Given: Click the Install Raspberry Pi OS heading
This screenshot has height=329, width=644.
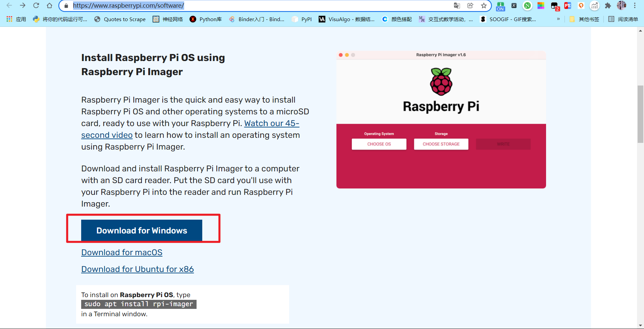Looking at the screenshot, I should click(153, 65).
